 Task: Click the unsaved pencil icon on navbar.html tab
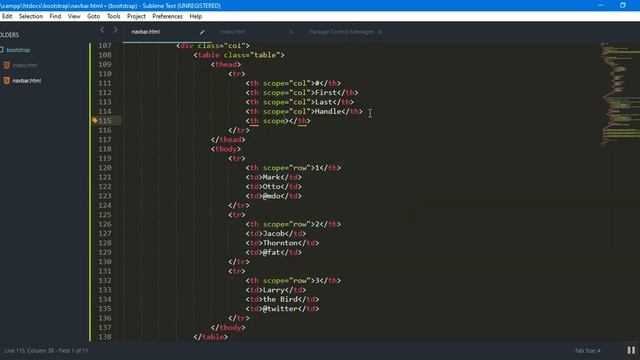[202, 32]
